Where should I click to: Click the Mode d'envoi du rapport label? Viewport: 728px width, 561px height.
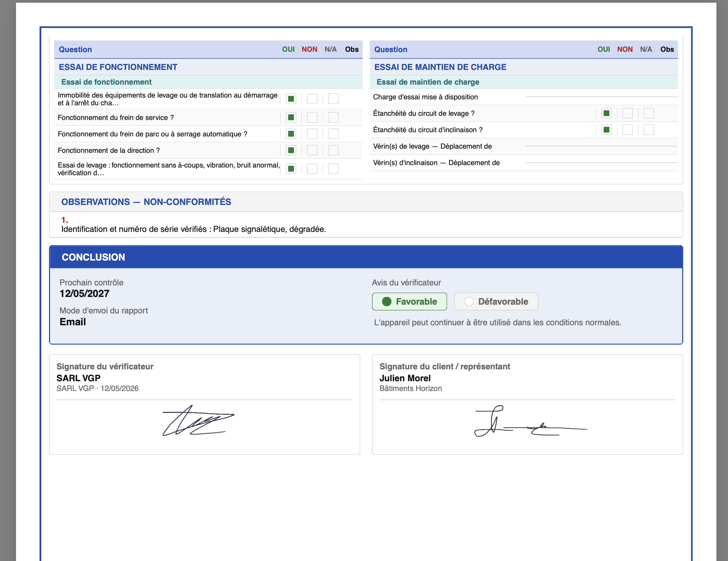(104, 311)
